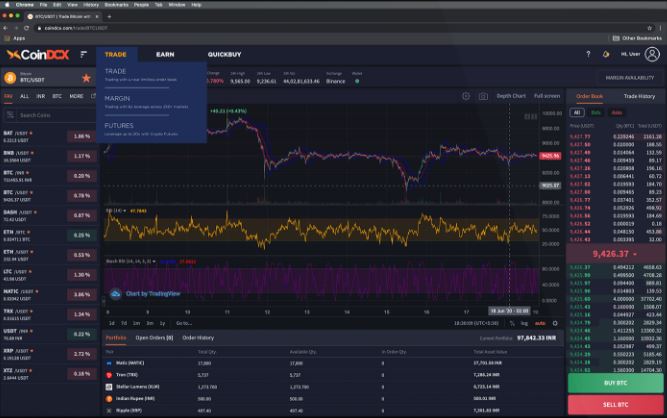Bookmark page with the address bar star
The image size is (667, 418).
pyautogui.click(x=650, y=28)
